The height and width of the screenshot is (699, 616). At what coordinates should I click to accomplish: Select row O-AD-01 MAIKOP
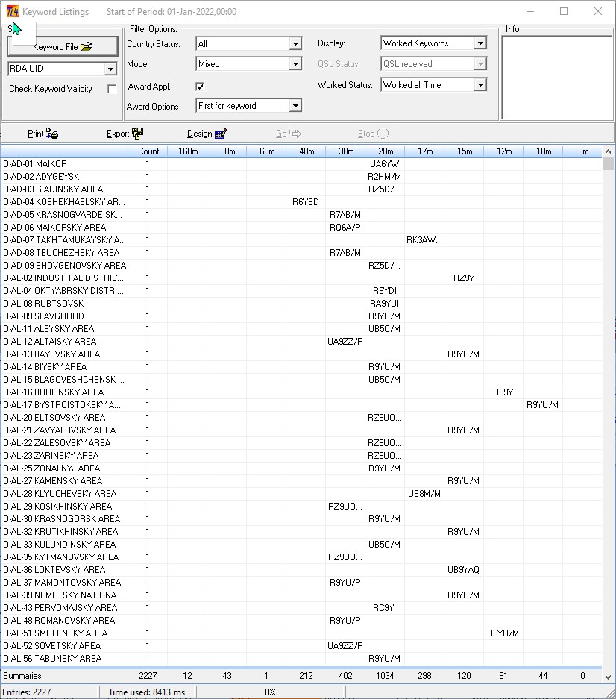(301, 164)
